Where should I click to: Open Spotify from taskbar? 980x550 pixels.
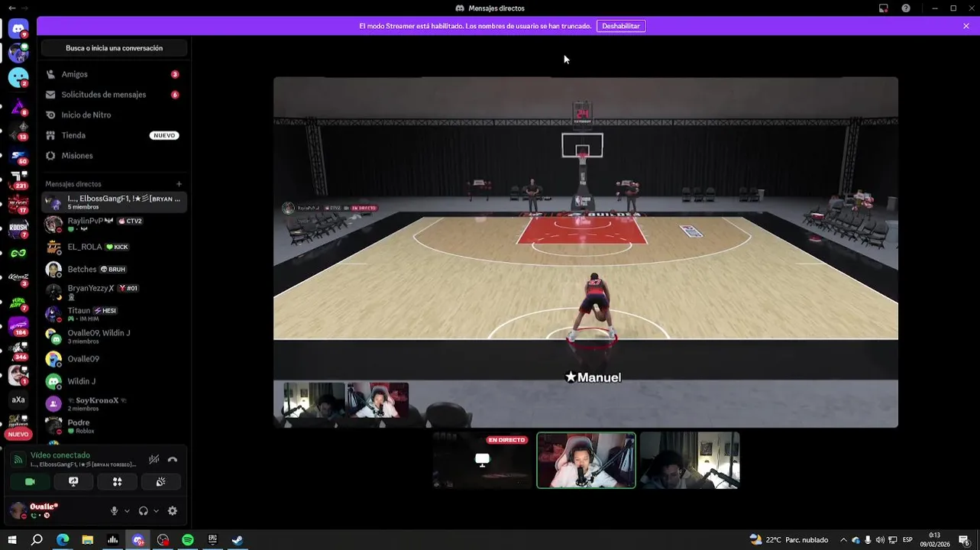188,540
